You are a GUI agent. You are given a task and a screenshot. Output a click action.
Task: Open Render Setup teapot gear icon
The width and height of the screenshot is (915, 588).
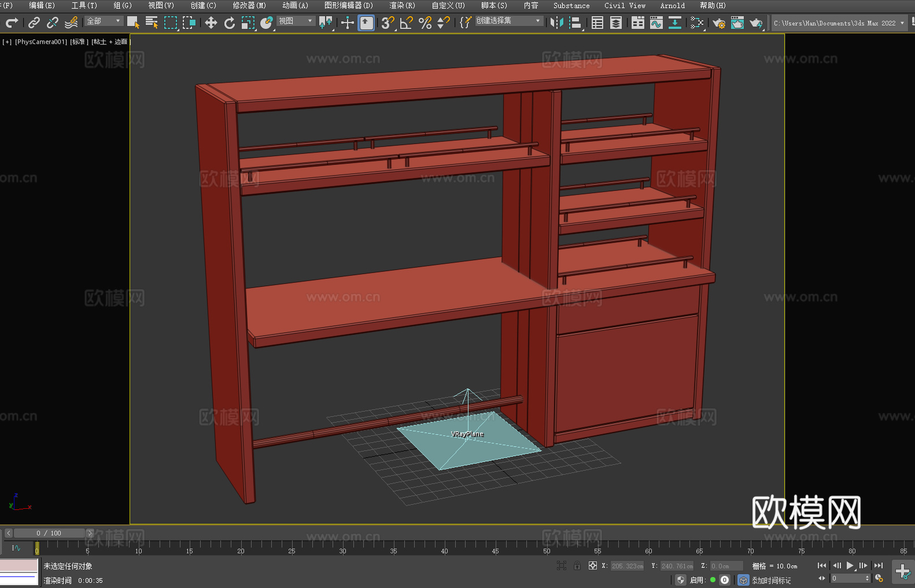(719, 23)
